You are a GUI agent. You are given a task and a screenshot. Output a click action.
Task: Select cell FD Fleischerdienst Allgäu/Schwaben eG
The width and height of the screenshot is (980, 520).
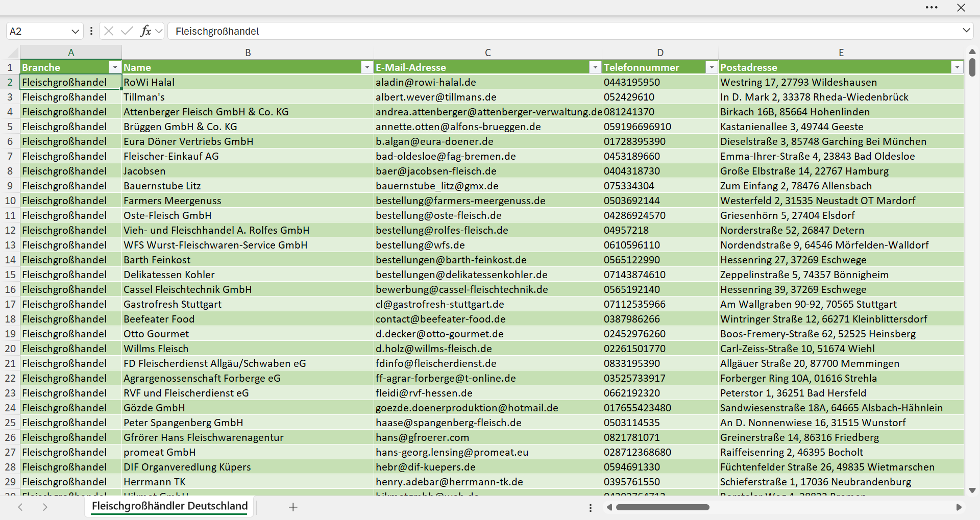[x=248, y=363]
